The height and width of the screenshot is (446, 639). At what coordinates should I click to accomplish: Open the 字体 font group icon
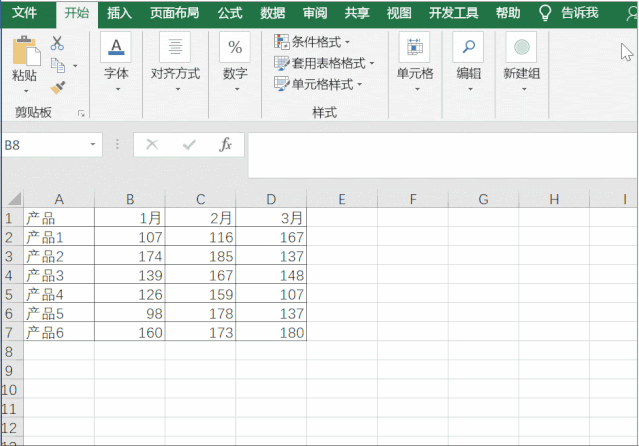(x=116, y=47)
